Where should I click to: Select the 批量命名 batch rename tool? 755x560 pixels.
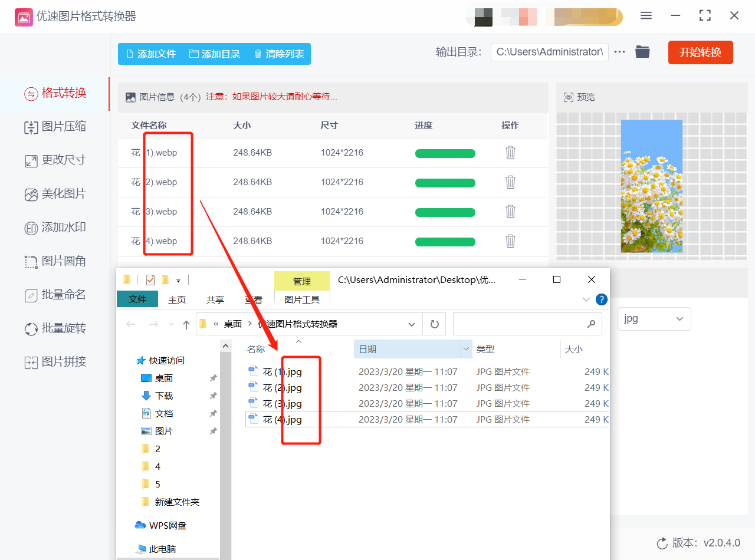54,295
